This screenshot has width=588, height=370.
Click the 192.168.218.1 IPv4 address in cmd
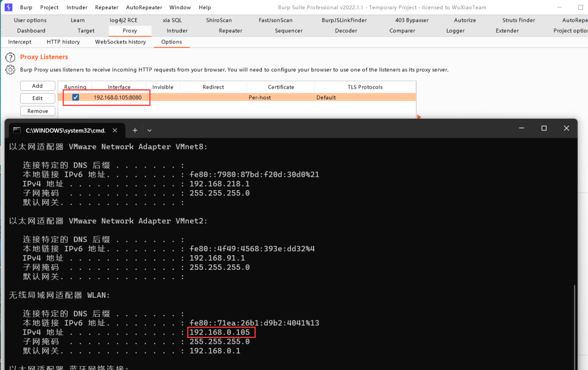click(219, 184)
